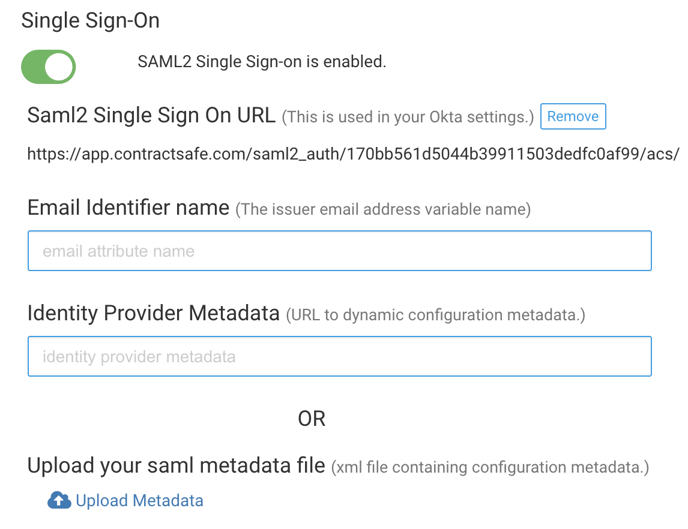Viewport: 688px width, 529px height.
Task: Open the Upload Metadata link
Action: 139,500
